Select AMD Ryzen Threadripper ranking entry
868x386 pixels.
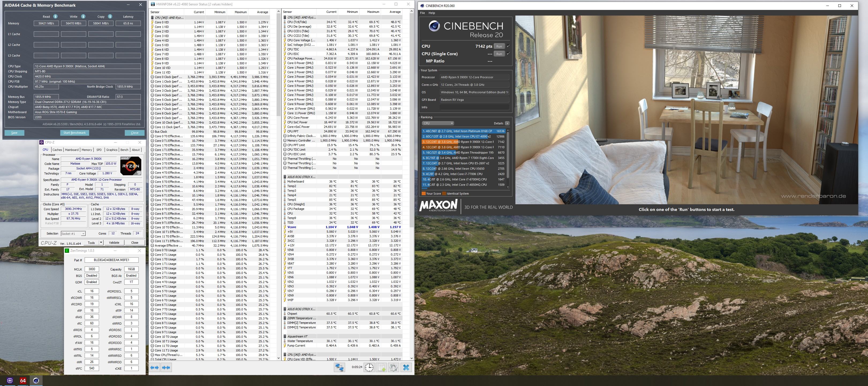464,153
